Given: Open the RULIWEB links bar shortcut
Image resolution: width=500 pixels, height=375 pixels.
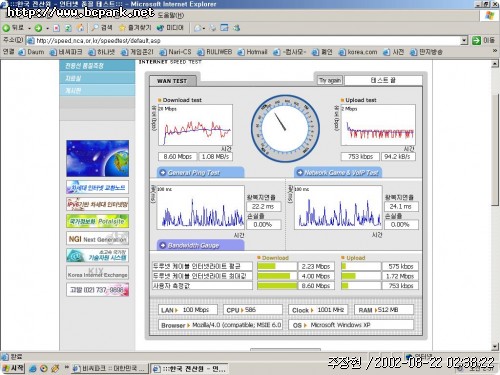Looking at the screenshot, I should pyautogui.click(x=215, y=52).
